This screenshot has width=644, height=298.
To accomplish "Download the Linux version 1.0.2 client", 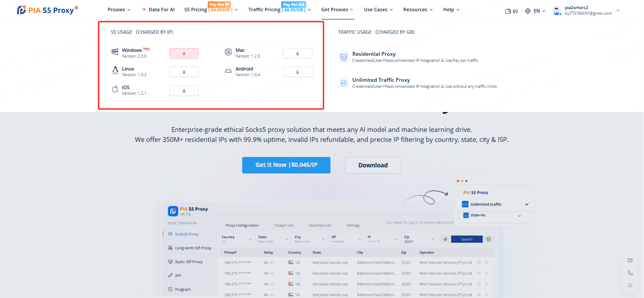I will pos(184,72).
